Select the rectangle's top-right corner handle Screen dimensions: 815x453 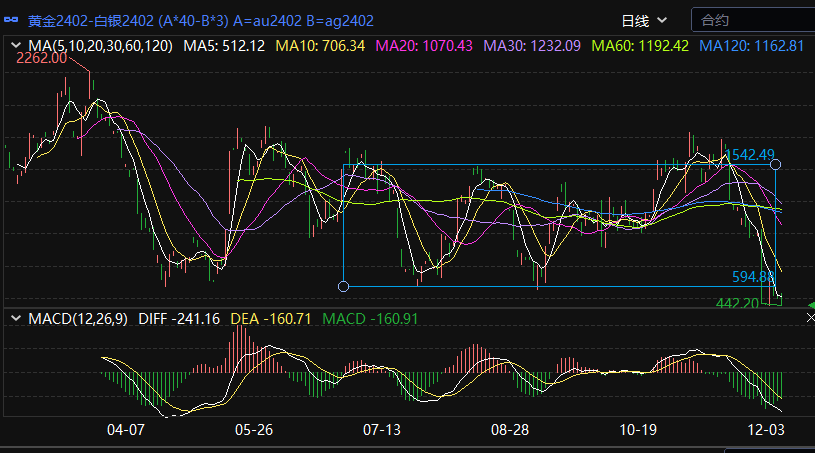click(x=776, y=164)
